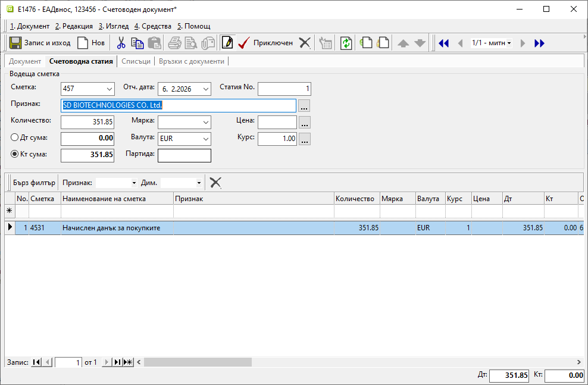Viewport: 588px width, 385px height.
Task: Jump to first record with double-left arrows
Action: point(443,43)
